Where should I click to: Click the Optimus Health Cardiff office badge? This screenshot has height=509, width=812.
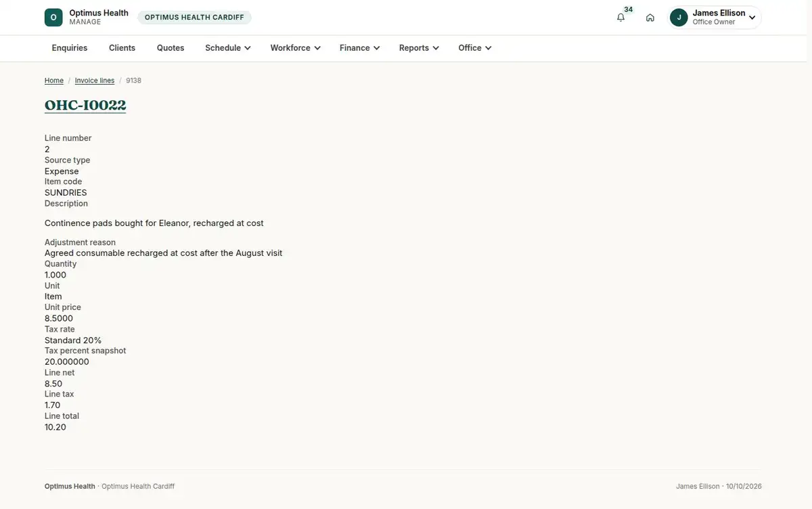(x=194, y=18)
